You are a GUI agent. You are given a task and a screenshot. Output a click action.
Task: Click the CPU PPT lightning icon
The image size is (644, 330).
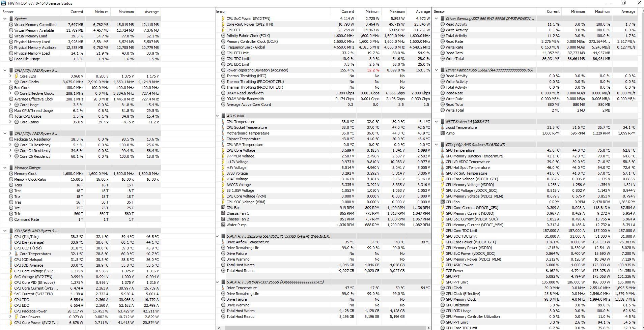click(223, 30)
